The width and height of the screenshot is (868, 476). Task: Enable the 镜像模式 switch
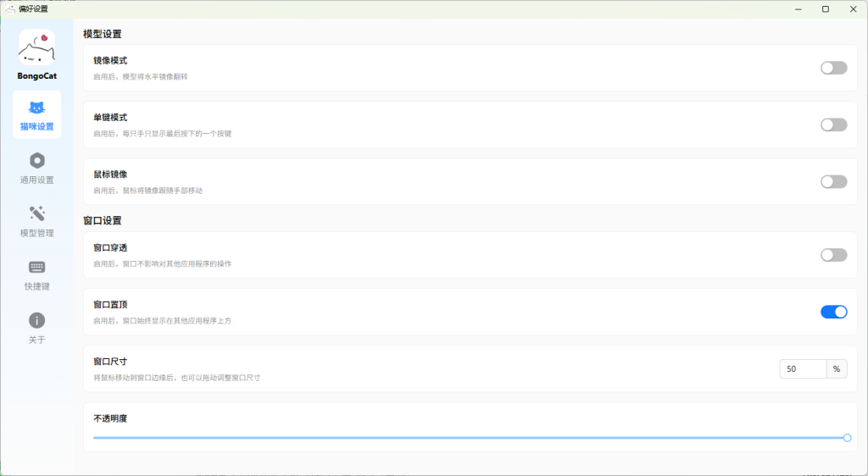[833, 68]
